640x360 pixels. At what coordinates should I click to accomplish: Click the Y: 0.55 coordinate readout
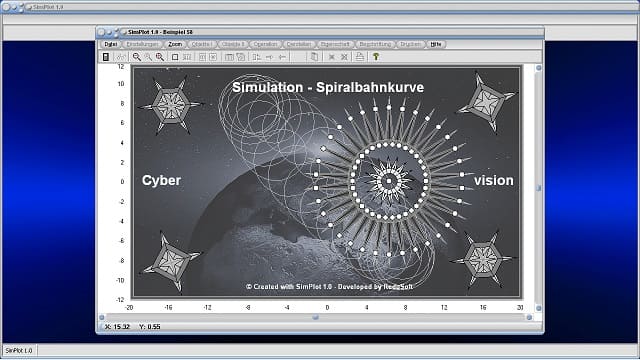(x=150, y=327)
